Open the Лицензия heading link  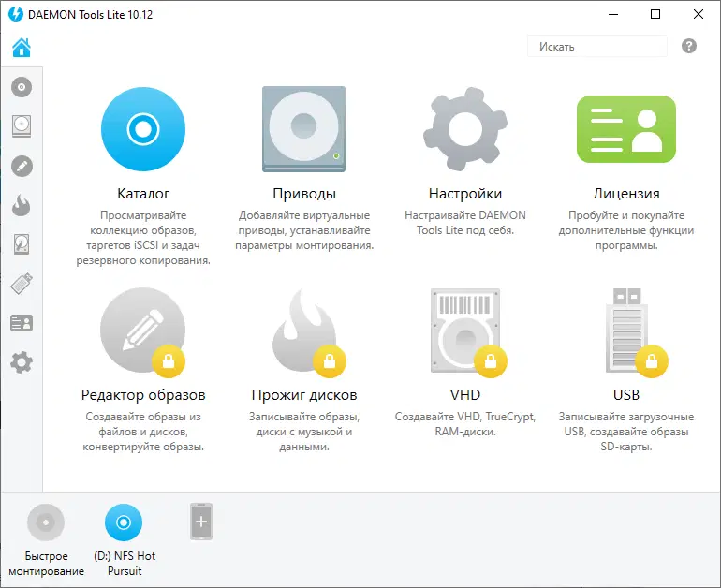626,194
